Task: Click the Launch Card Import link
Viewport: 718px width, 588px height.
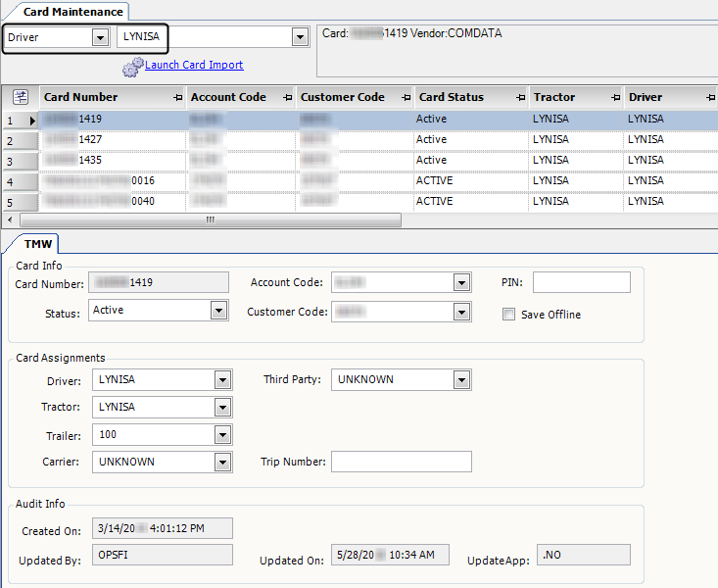Action: click(194, 66)
